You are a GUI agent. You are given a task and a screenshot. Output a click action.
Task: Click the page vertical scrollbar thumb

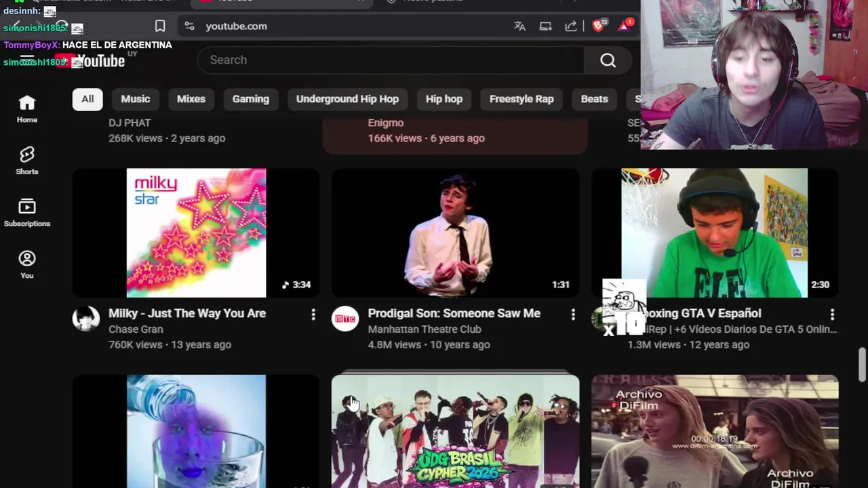pos(862,365)
